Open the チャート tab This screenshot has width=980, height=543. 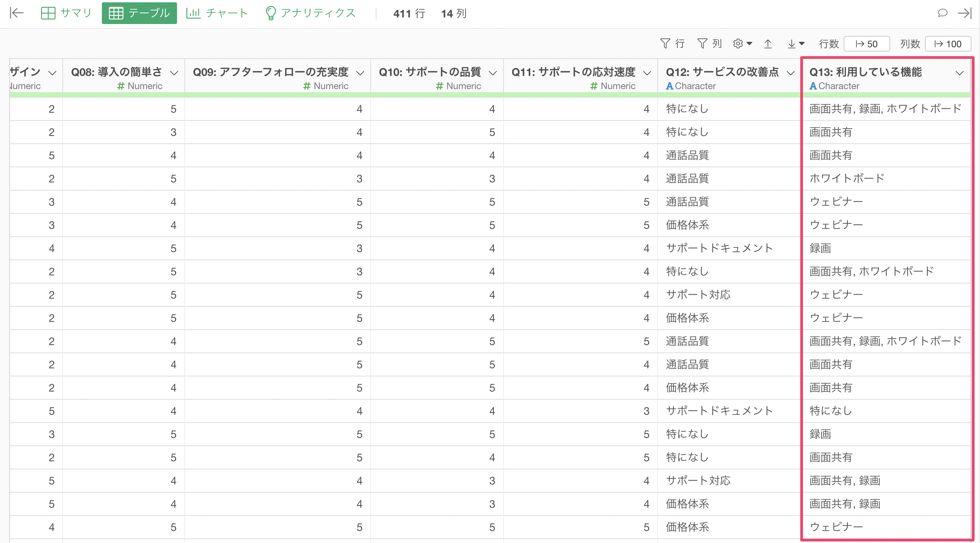coord(217,13)
